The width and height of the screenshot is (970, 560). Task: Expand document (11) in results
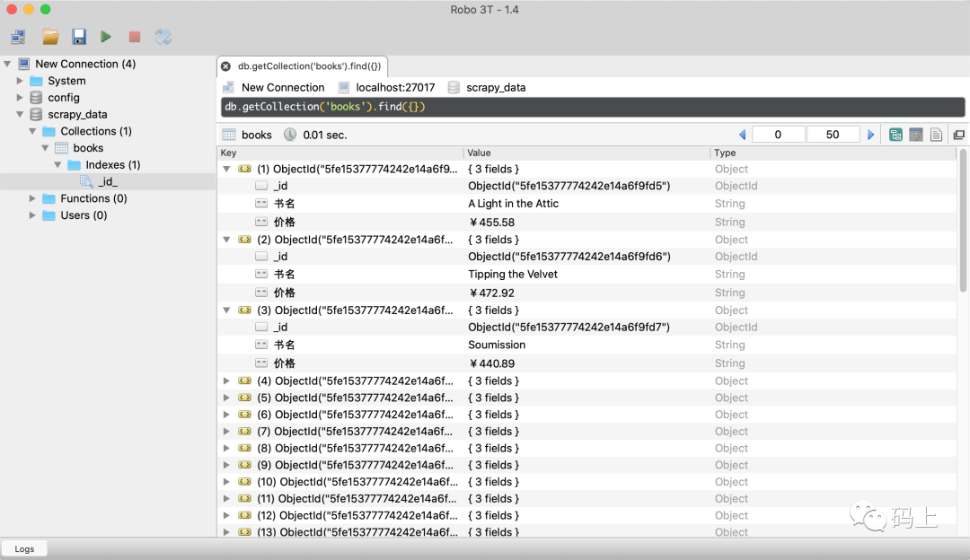(x=226, y=498)
